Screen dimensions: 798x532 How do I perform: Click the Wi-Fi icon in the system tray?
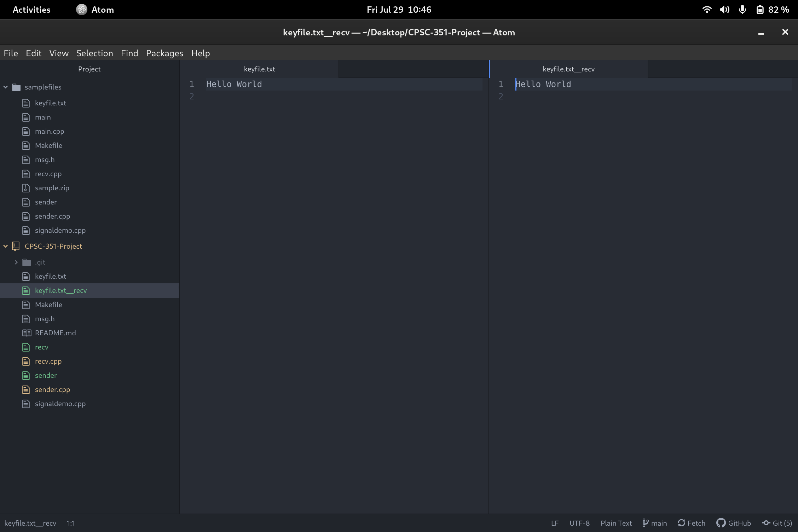tap(706, 10)
